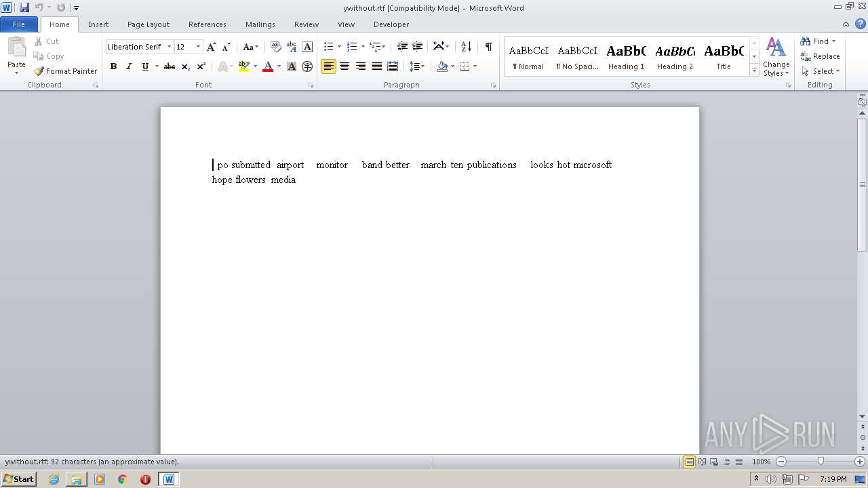Open Chrome from the taskbar
The width and height of the screenshot is (868, 488).
[123, 479]
